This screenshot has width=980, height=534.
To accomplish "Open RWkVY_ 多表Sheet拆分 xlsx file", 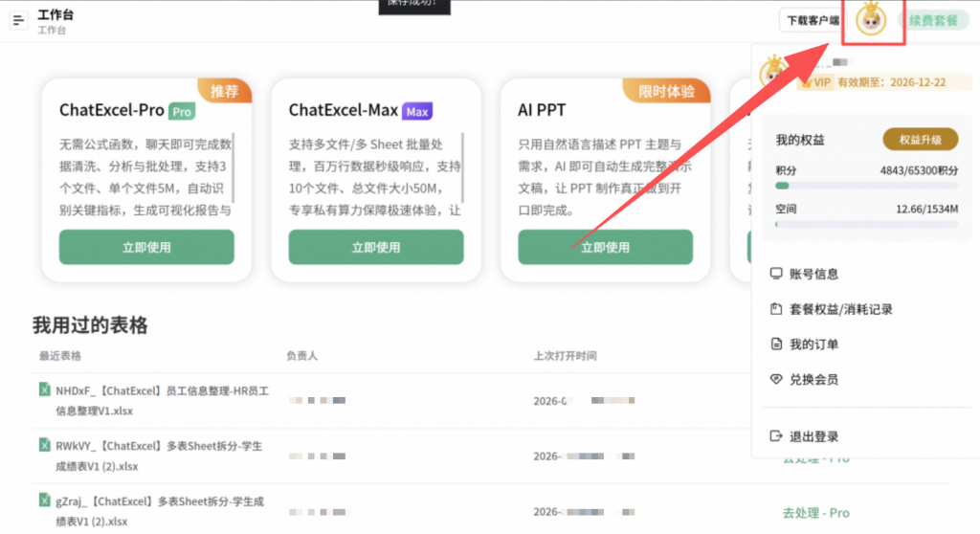I will point(159,456).
